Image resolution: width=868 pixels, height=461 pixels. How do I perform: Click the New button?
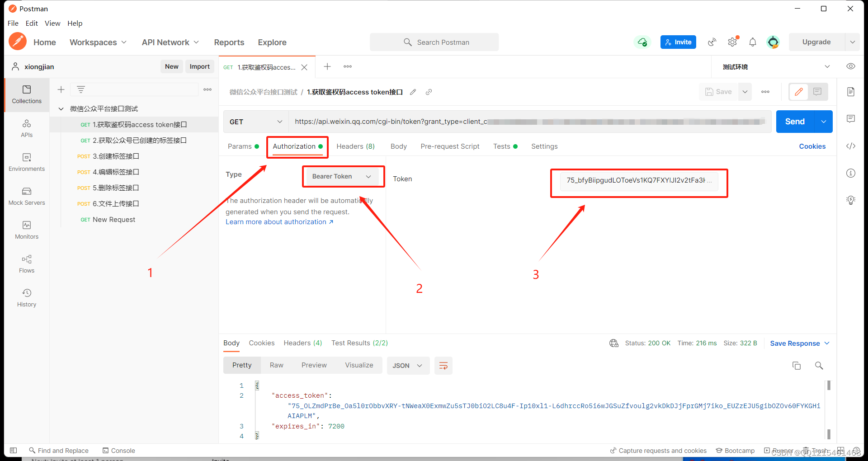pos(171,66)
